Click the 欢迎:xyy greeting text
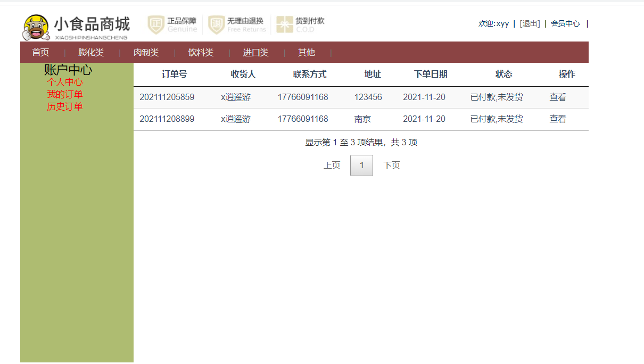644x364 pixels. point(493,23)
